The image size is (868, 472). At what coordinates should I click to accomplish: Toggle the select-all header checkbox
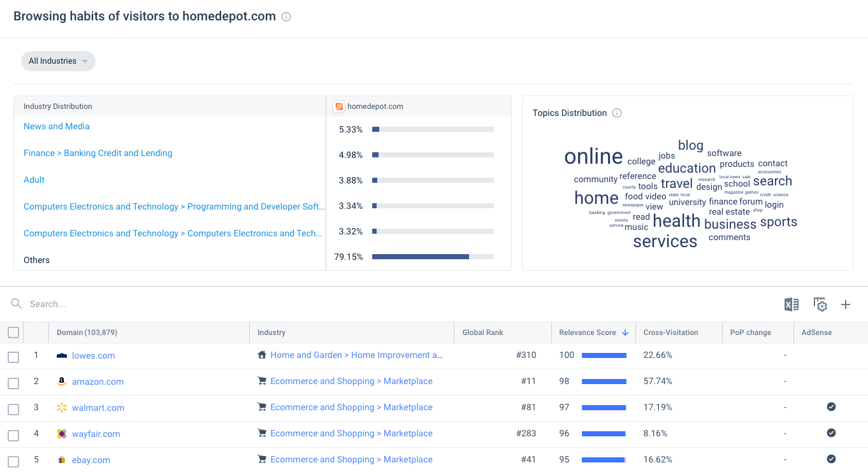pyautogui.click(x=13, y=332)
